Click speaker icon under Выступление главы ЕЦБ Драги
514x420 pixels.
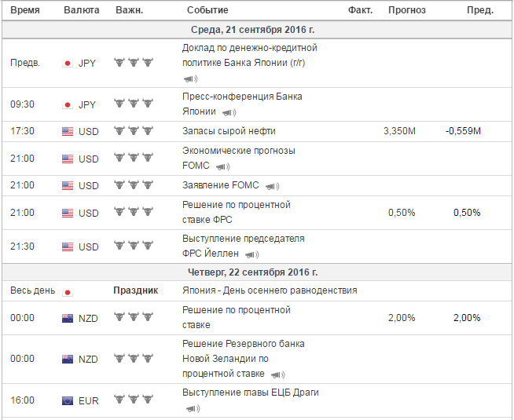click(193, 408)
